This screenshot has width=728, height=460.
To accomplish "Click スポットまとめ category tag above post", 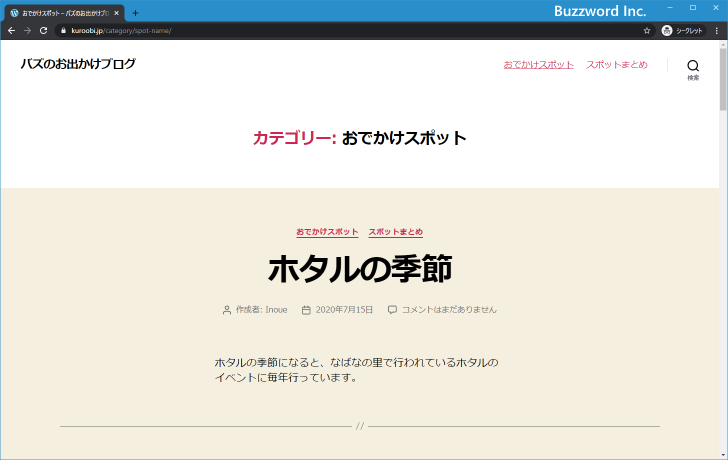I will point(395,232).
